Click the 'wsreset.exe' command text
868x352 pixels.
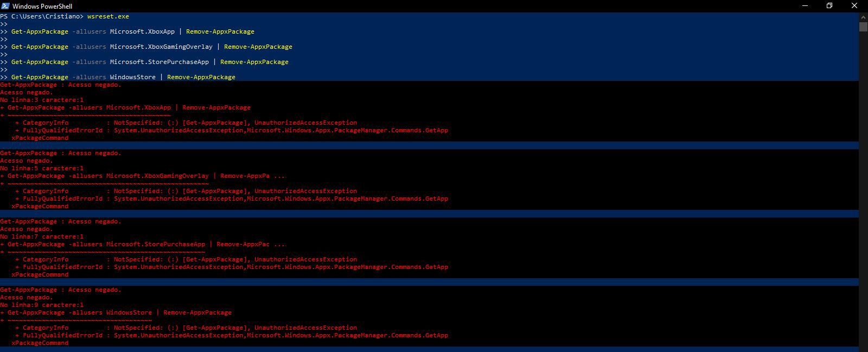108,16
